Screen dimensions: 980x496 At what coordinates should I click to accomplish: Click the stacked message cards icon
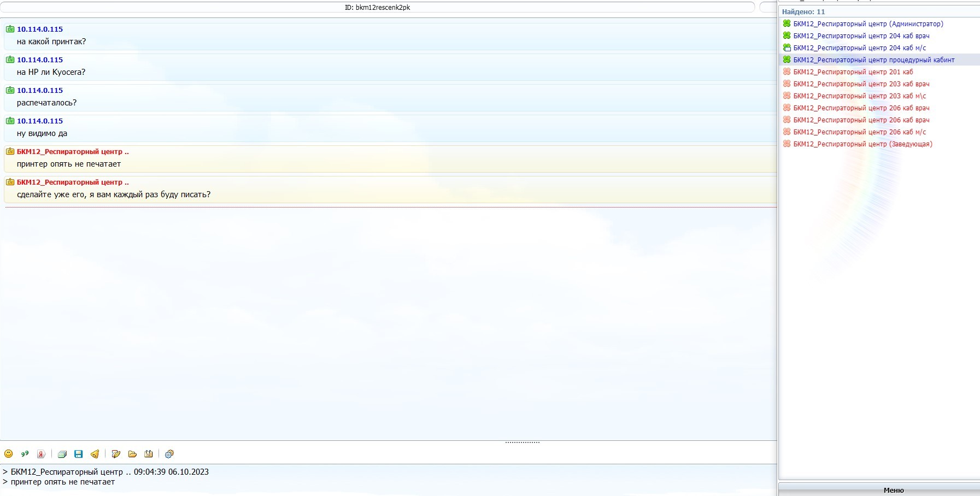[62, 454]
